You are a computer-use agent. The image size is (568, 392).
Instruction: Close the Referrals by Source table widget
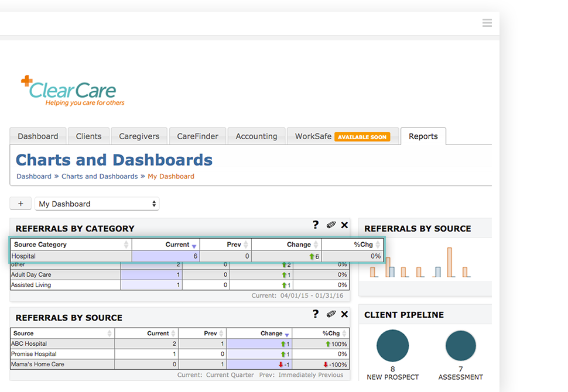(344, 315)
